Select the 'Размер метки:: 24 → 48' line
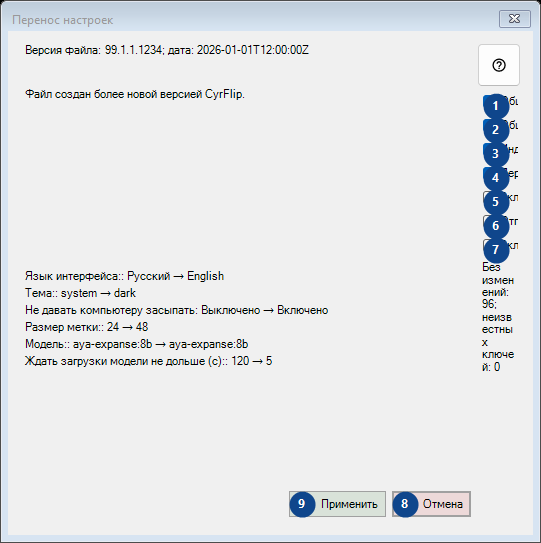Viewport: 541px width, 543px height. pyautogui.click(x=86, y=327)
